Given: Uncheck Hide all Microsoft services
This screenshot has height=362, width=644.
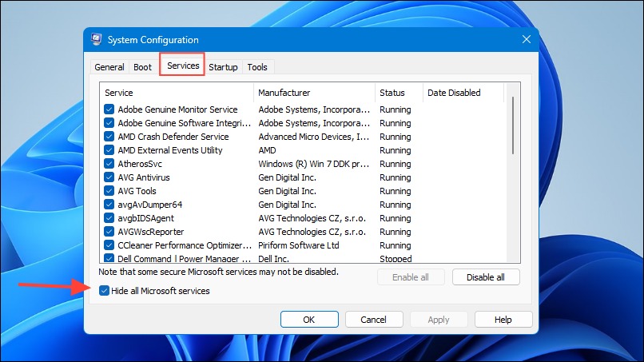Looking at the screenshot, I should (105, 291).
